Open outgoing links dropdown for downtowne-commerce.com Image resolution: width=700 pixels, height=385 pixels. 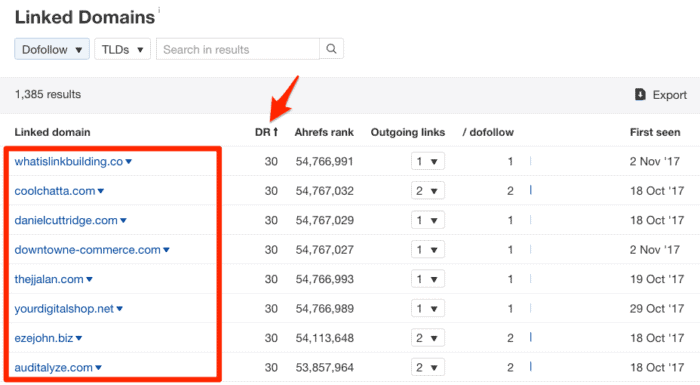click(x=428, y=250)
